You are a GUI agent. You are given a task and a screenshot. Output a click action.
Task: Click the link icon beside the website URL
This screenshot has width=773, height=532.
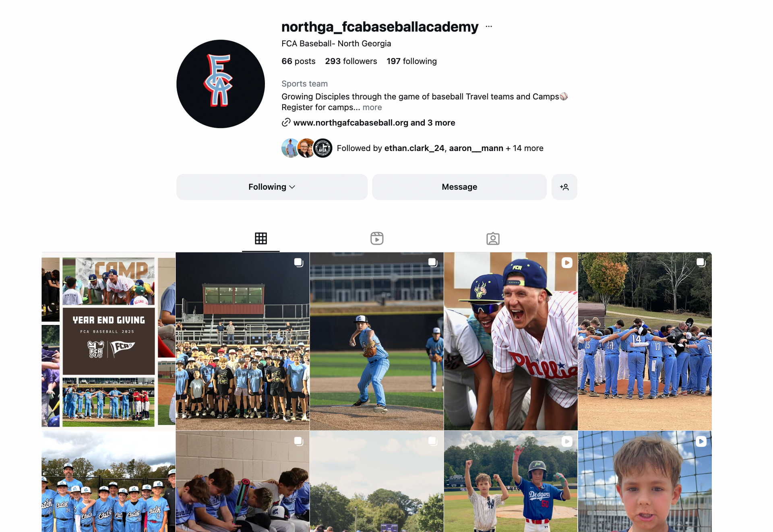(286, 122)
